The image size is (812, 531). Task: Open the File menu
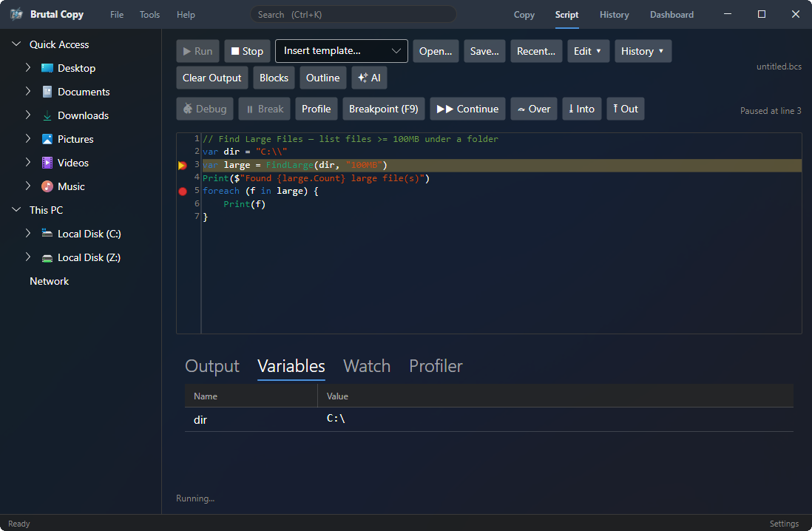[117, 15]
